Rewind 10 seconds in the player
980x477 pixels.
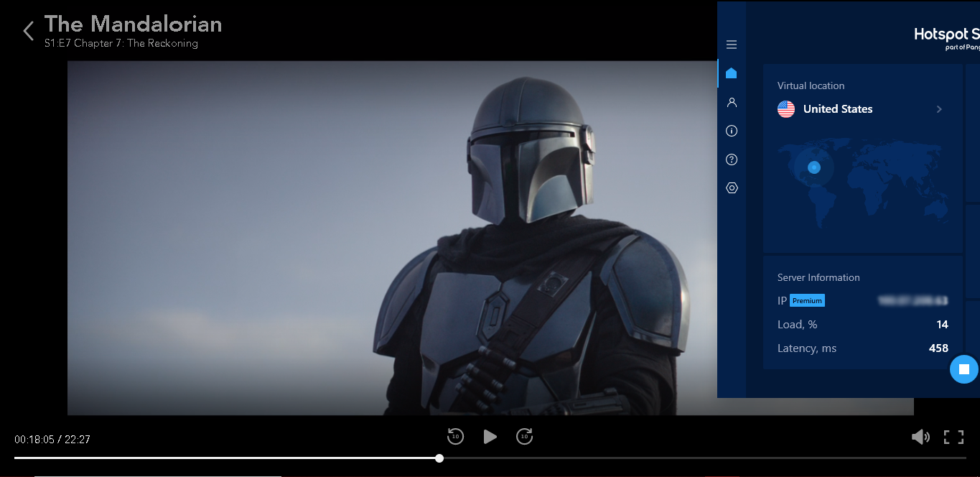[x=455, y=436]
